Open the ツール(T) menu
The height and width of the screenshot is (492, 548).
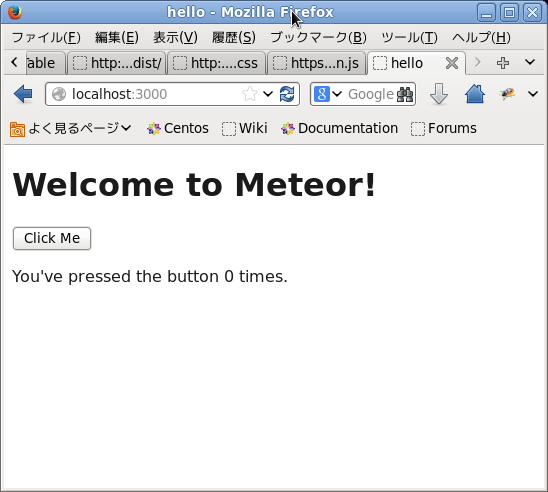point(409,37)
